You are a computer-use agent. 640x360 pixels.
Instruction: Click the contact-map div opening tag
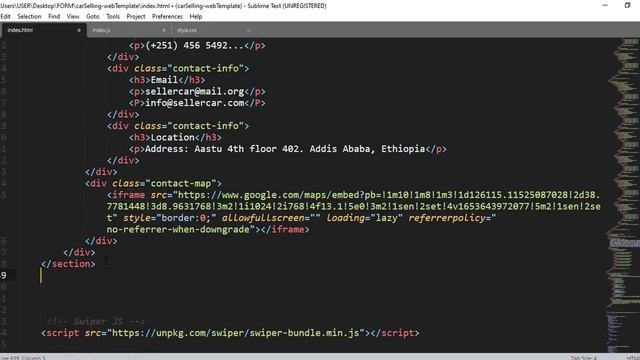pyautogui.click(x=153, y=184)
